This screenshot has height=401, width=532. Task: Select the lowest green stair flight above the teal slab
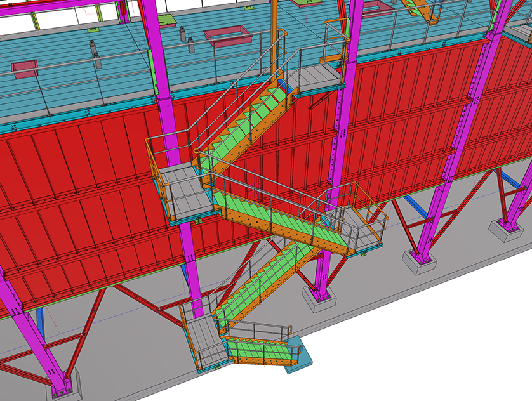(x=262, y=349)
